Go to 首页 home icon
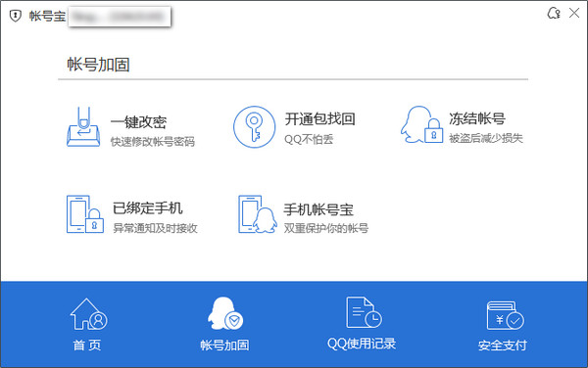 point(88,314)
